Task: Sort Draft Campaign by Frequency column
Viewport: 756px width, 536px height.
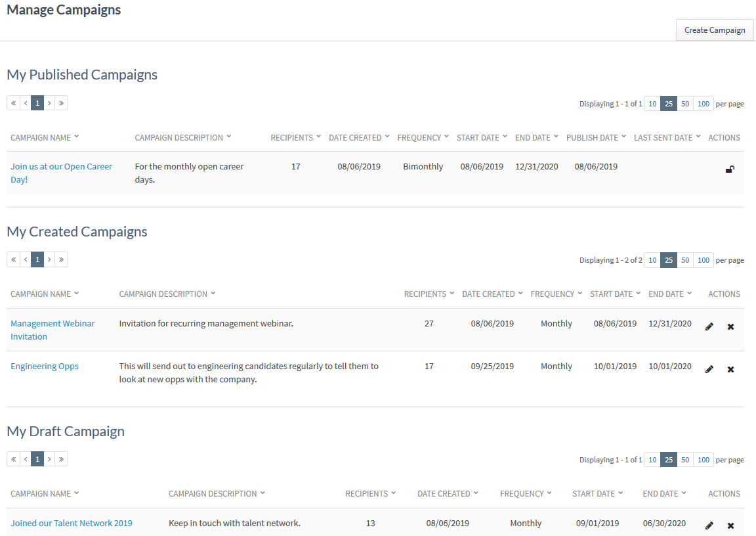Action: coord(526,494)
